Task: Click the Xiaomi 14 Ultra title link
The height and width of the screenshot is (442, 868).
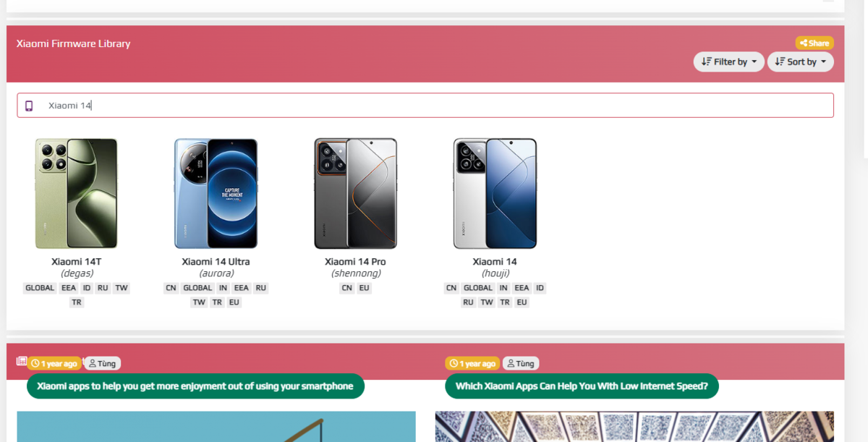Action: [x=216, y=261]
